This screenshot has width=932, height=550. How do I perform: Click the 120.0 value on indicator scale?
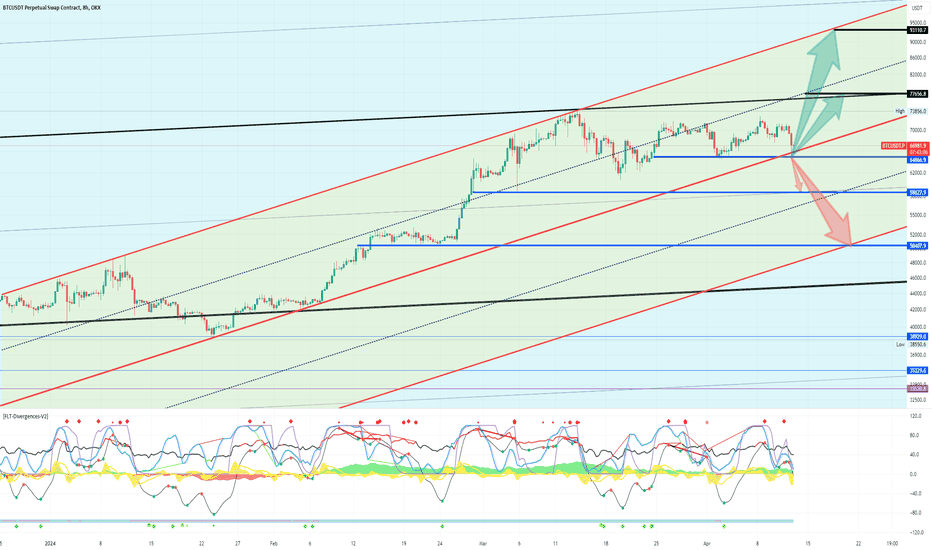pyautogui.click(x=917, y=417)
